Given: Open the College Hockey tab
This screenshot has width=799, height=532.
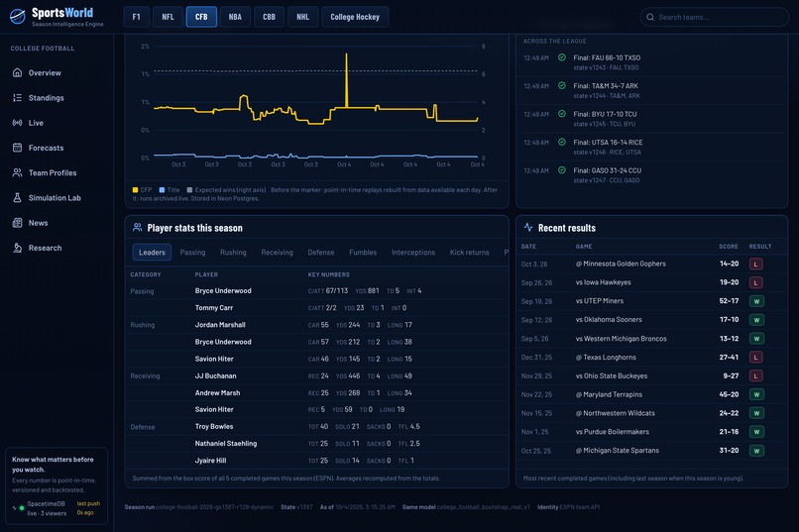Looking at the screenshot, I should 355,17.
